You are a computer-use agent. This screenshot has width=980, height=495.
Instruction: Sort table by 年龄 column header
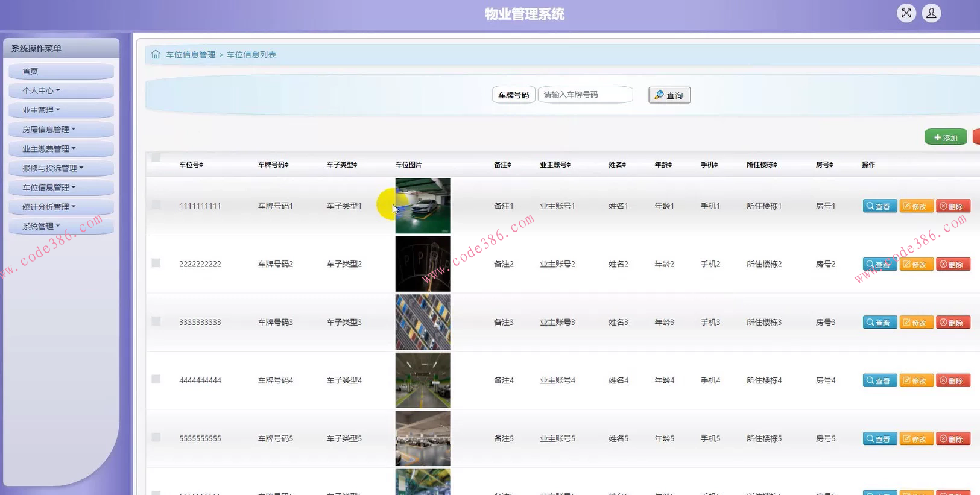pyautogui.click(x=663, y=165)
